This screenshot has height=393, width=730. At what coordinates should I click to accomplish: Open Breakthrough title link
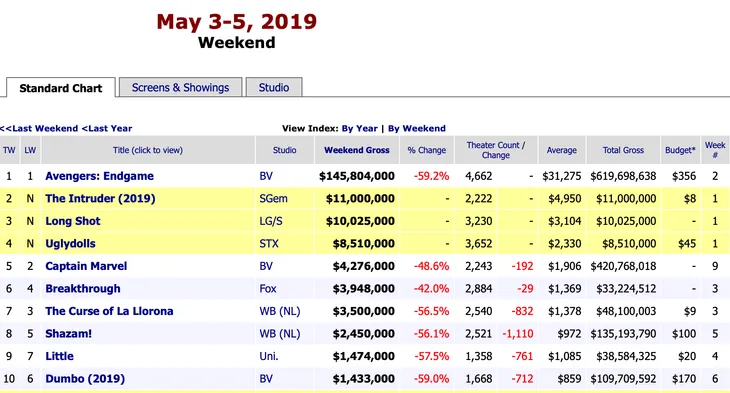tap(83, 289)
